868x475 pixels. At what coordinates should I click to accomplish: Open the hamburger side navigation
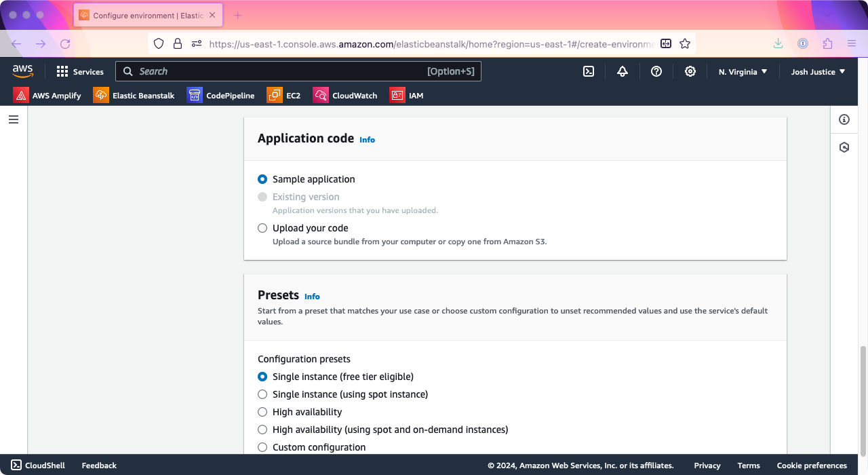[x=14, y=119]
